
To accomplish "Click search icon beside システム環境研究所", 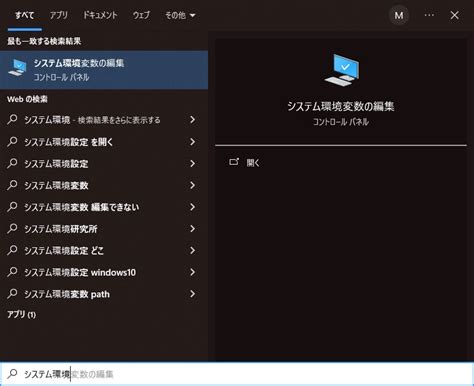I will click(x=12, y=229).
